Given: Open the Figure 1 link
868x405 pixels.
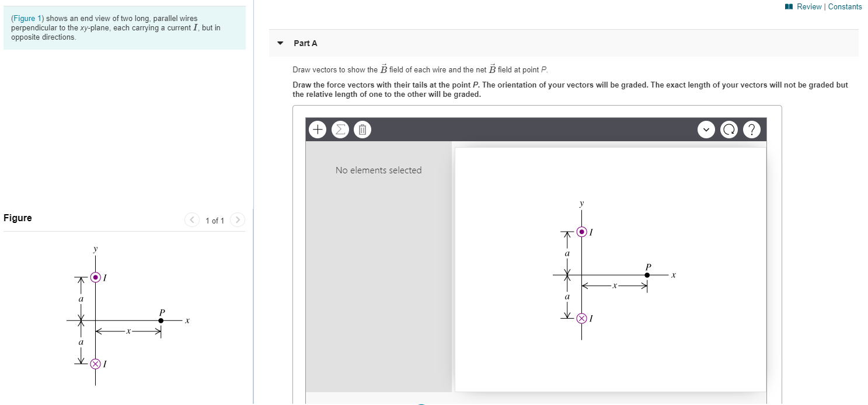Looking at the screenshot, I should (26, 18).
